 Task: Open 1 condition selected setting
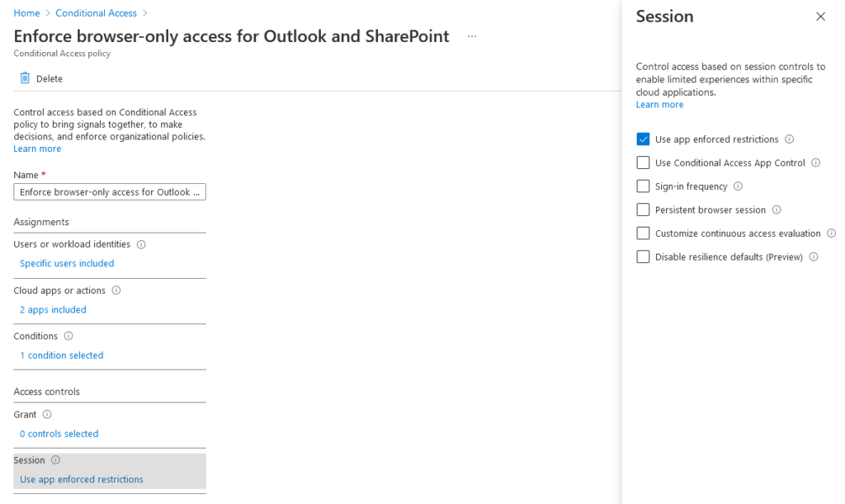61,356
